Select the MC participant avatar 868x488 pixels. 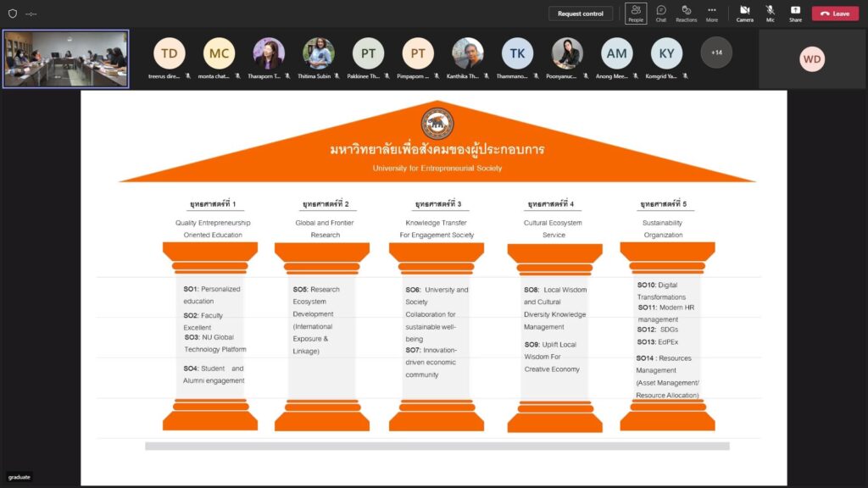[x=220, y=53]
